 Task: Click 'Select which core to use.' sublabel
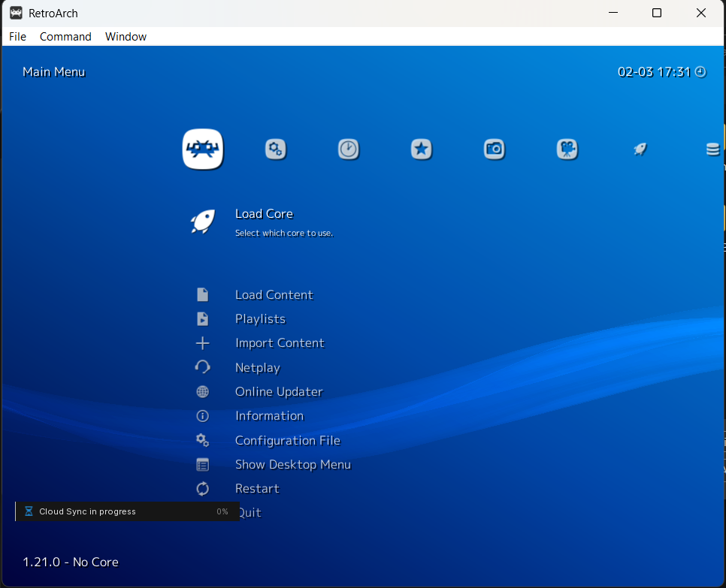(284, 233)
